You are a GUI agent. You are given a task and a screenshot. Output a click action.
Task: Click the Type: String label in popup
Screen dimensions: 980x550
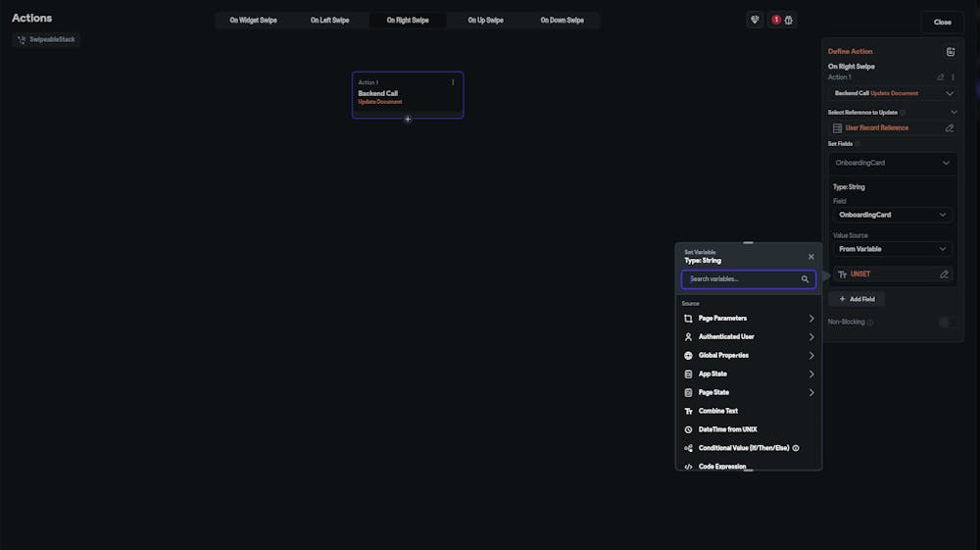coord(703,261)
